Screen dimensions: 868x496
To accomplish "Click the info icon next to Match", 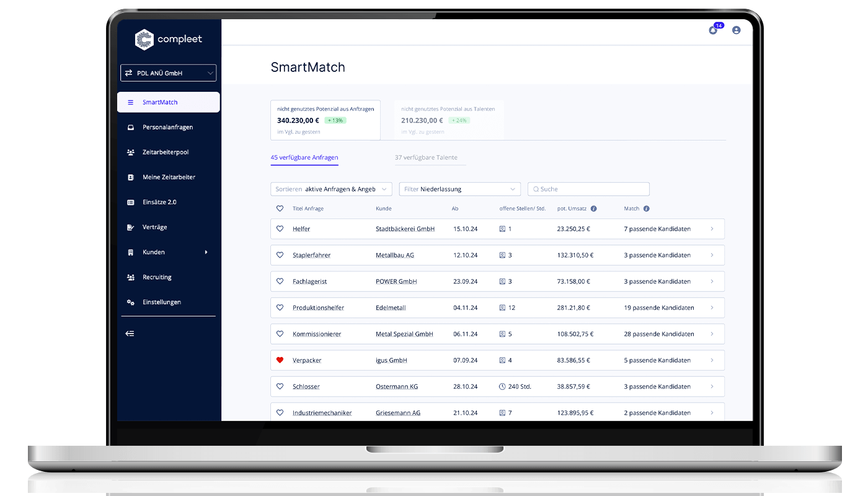I will [x=646, y=209].
